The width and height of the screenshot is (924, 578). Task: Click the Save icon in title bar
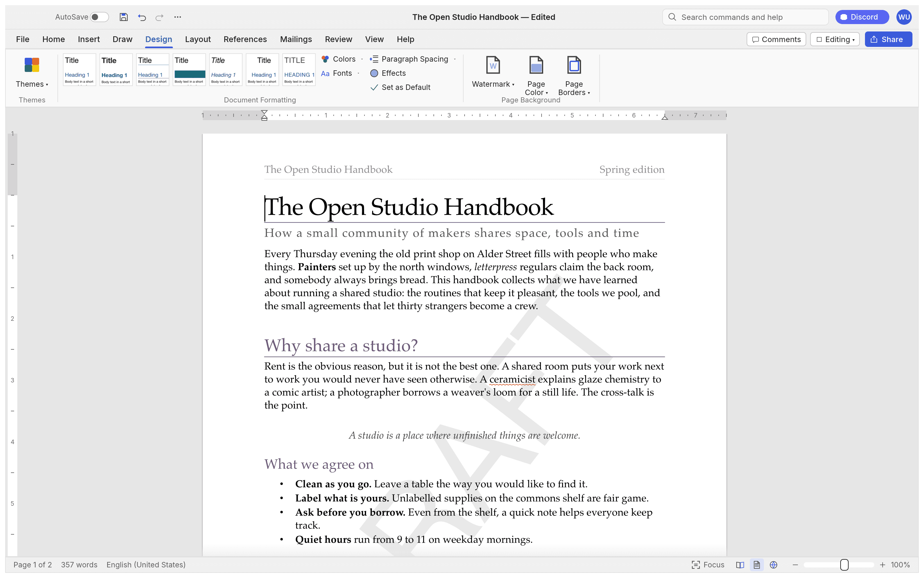[123, 17]
